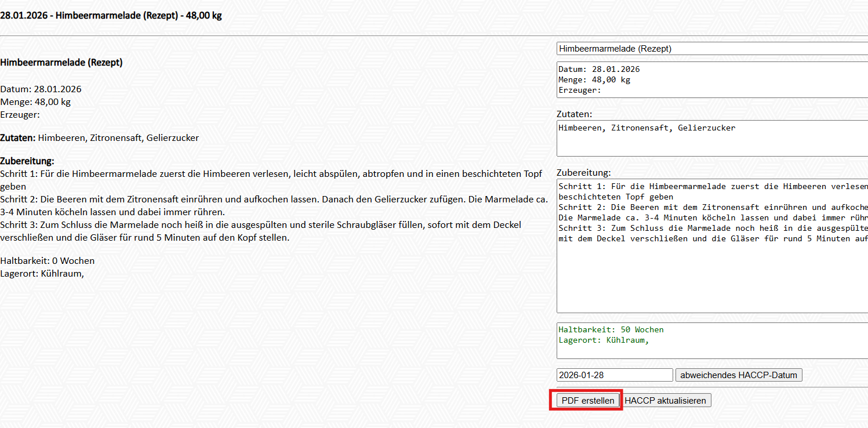
Task: Focus the 2026-01-28 HACCP date field
Action: coord(614,375)
